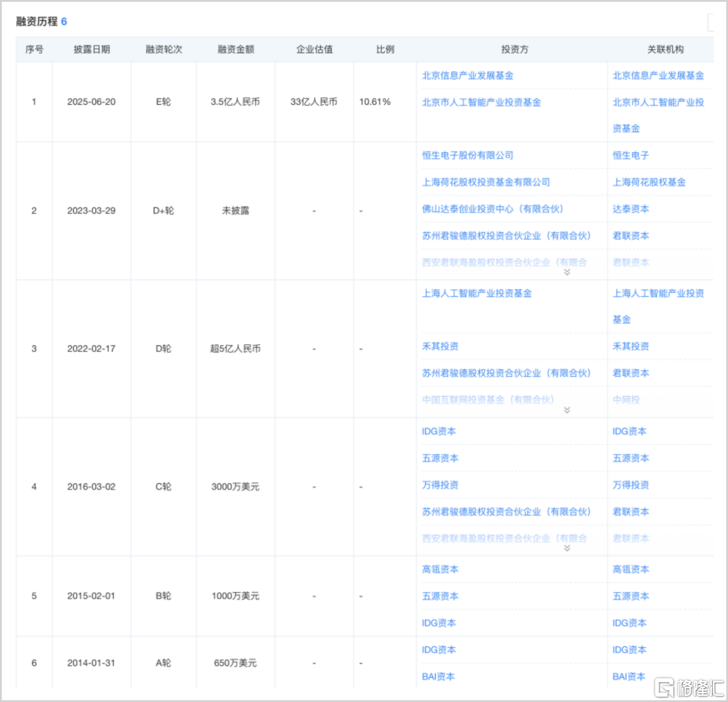Expand investor list for the C轮 row
Screen dimensions: 728x702
(x=567, y=548)
